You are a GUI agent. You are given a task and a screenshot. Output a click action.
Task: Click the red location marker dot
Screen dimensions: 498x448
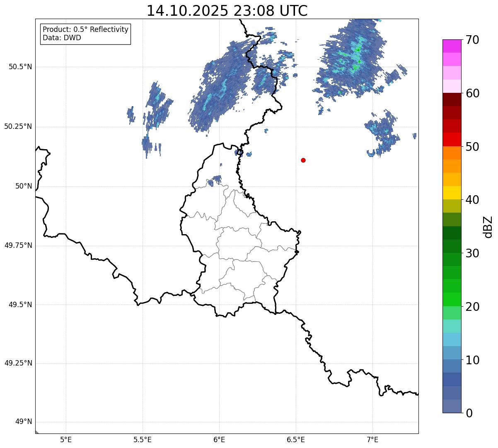303,160
